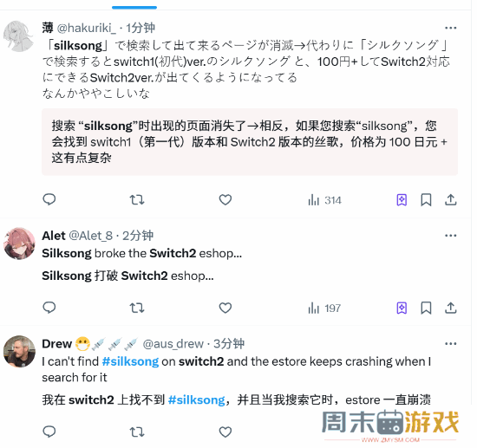Like the hakuriki_ tweet about silksong
Screen dimensions: 477x448
225,199
